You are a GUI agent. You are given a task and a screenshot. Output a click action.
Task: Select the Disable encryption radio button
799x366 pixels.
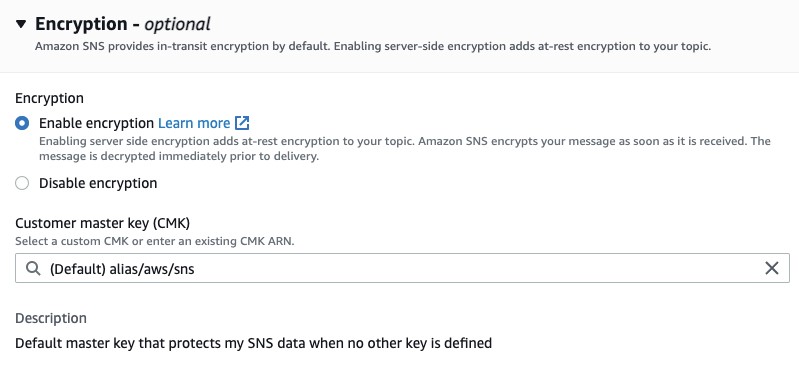click(x=22, y=183)
